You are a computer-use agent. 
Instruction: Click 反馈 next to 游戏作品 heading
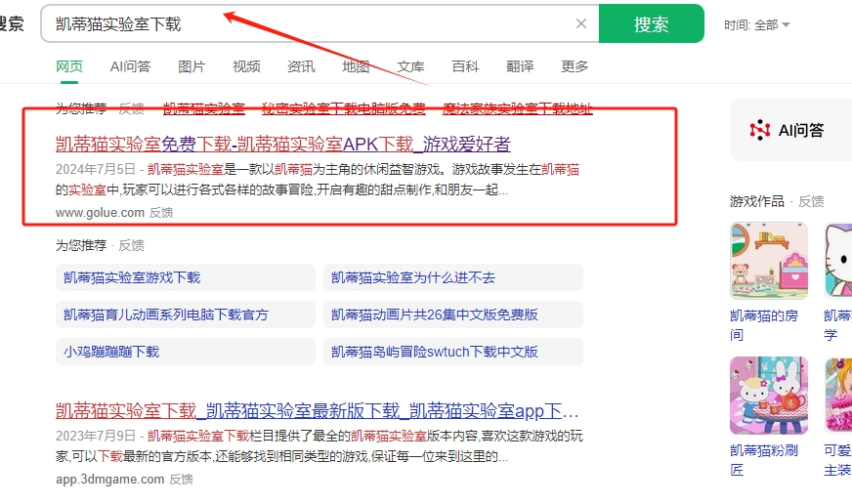click(811, 201)
